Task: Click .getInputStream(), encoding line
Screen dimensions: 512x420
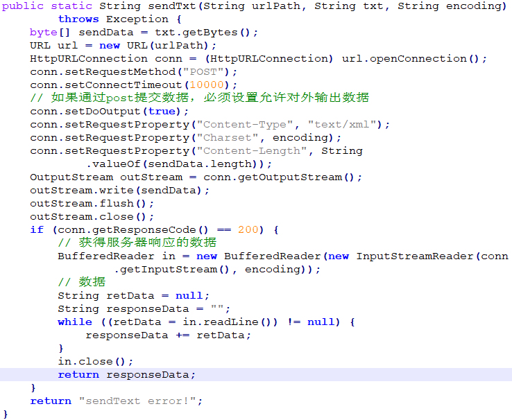Action: coord(217,270)
